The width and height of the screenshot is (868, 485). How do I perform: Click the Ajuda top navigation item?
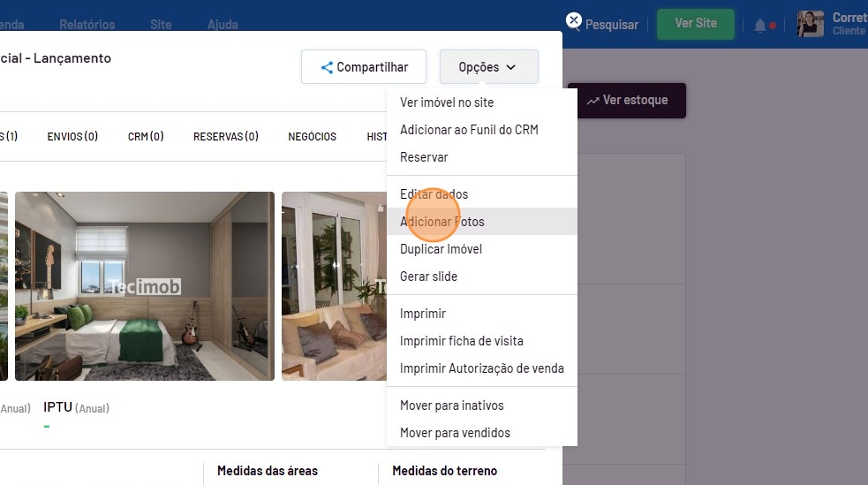223,25
